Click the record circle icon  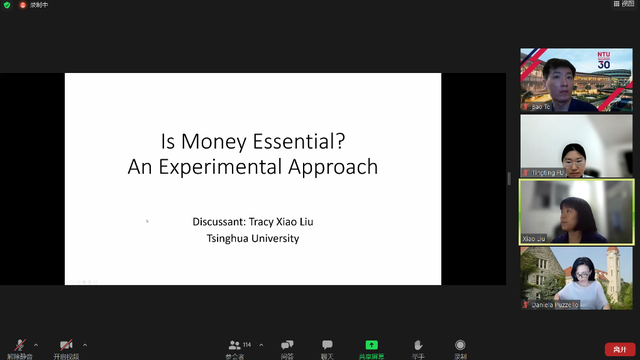tap(460, 345)
